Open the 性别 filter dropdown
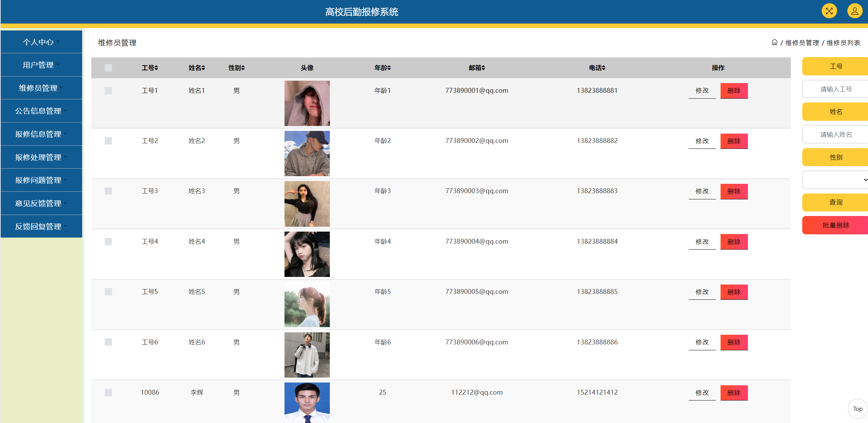868x423 pixels. coord(835,180)
